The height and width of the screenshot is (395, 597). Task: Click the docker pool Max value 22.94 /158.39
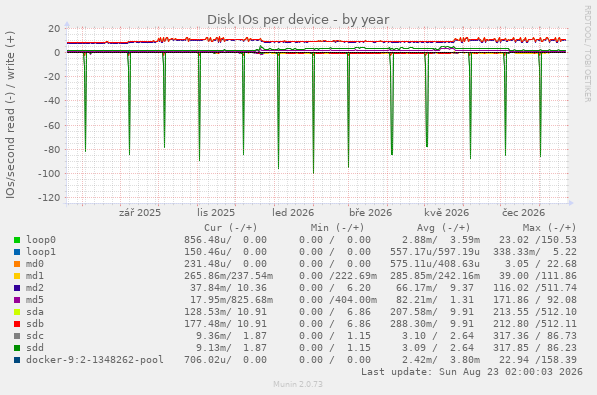click(538, 360)
